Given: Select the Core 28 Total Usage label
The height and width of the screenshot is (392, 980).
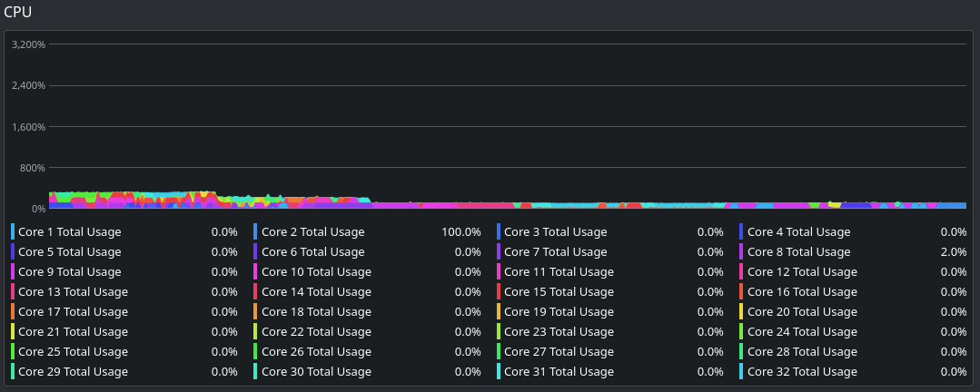Looking at the screenshot, I should (x=803, y=351).
